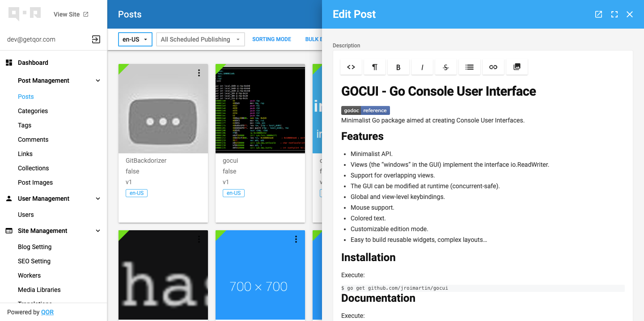Select Posts in the sidebar
Screen dimensions: 644x321
[x=26, y=97]
